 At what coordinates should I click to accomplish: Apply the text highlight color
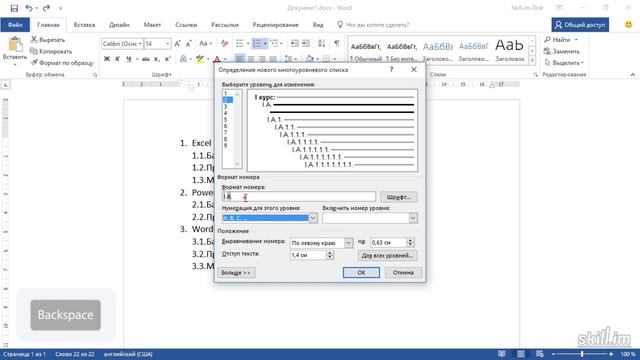point(199,59)
